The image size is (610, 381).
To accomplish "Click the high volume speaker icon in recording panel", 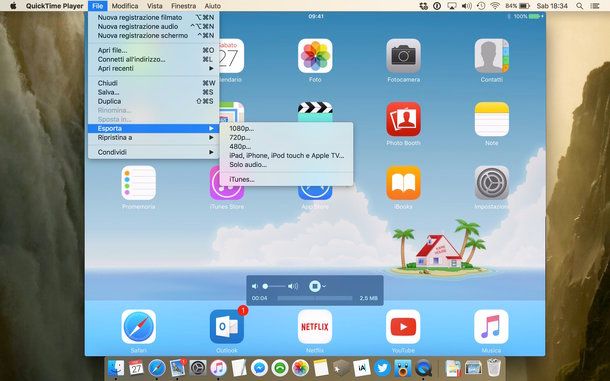I will 293,286.
